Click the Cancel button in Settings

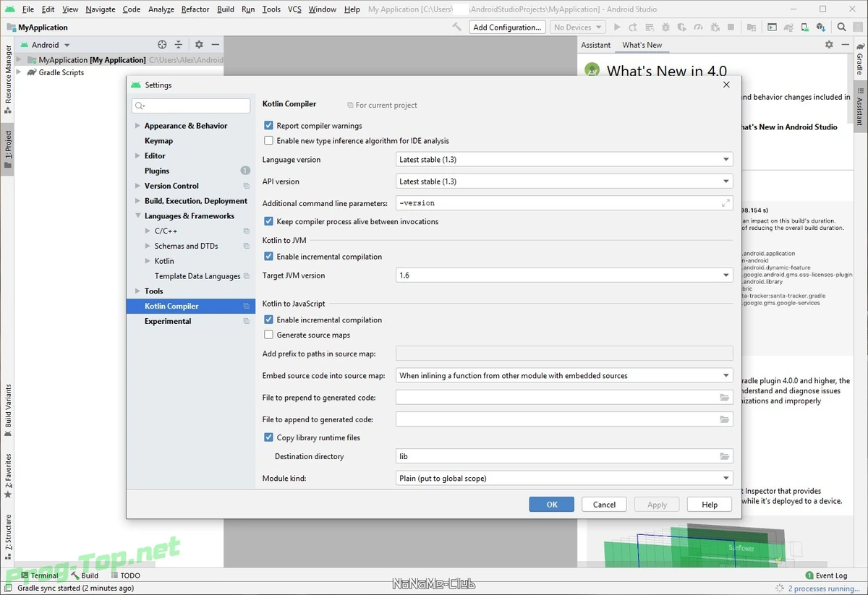tap(604, 505)
